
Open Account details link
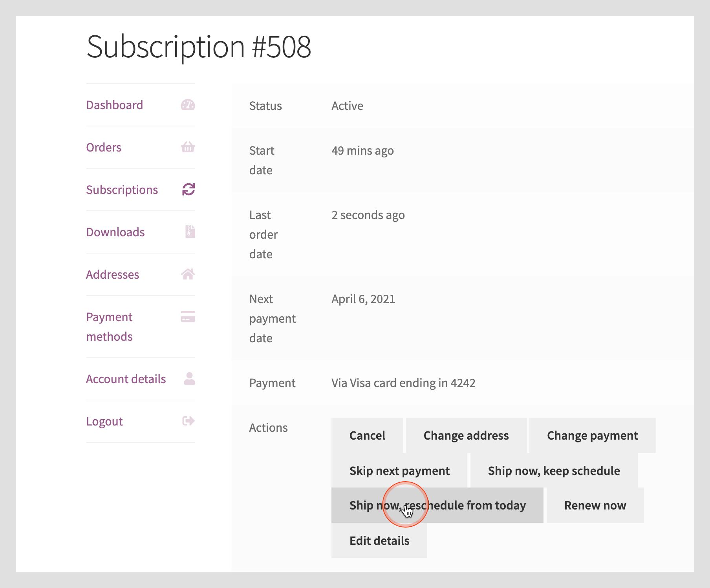tap(126, 379)
